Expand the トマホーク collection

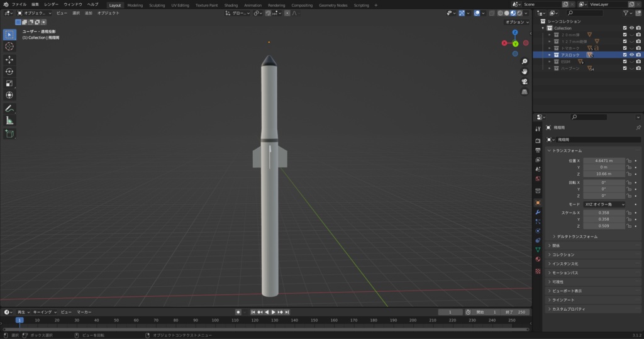tap(550, 48)
